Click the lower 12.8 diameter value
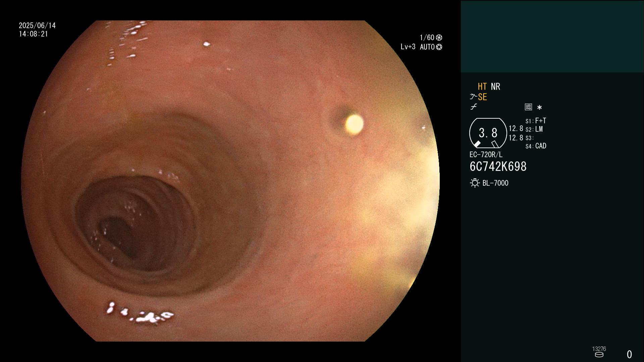Screen dimensions: 644x362 click(516, 138)
